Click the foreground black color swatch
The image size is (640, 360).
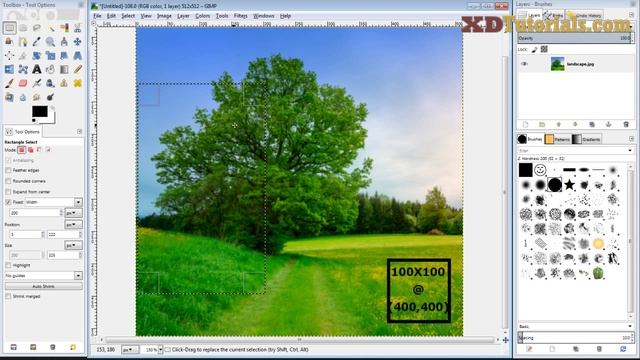(x=40, y=111)
